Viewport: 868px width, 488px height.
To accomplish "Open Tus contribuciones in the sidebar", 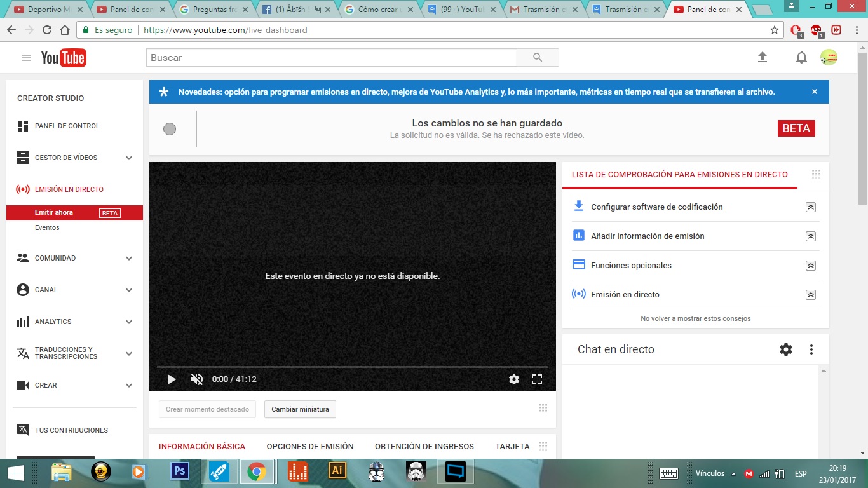I will coord(71,430).
